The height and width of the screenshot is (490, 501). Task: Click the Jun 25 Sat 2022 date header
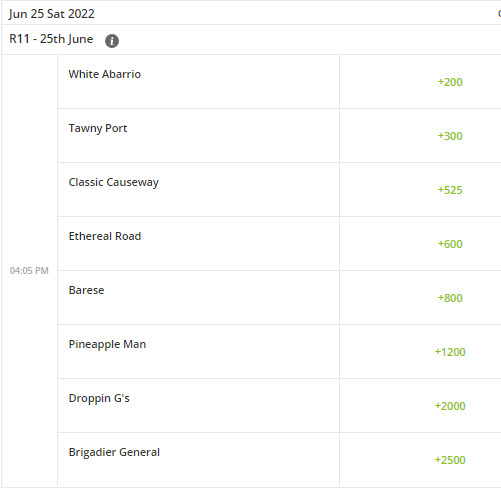click(x=52, y=14)
